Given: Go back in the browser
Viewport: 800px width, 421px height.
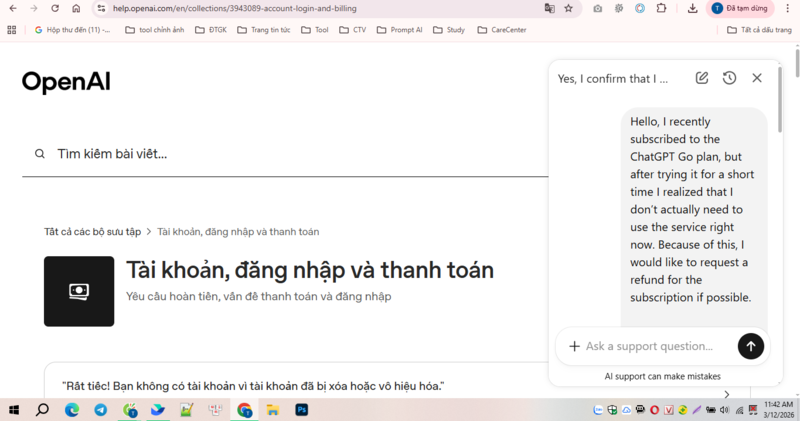Looking at the screenshot, I should click(13, 8).
